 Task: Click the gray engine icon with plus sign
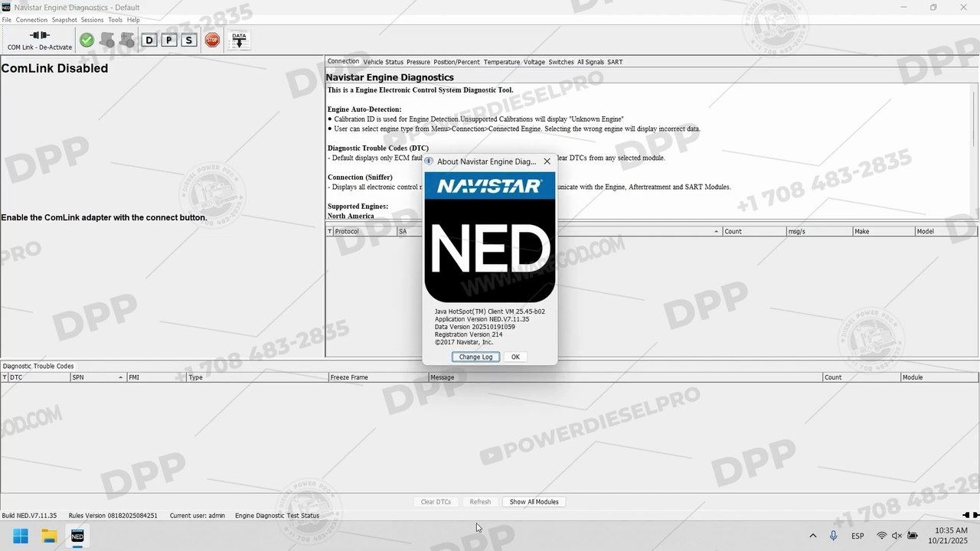point(127,40)
